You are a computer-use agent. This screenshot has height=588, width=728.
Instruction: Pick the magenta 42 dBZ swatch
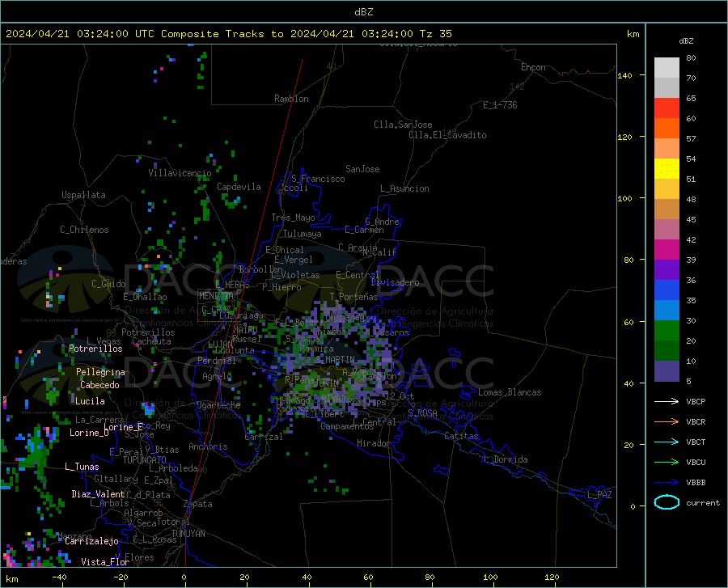(x=667, y=250)
